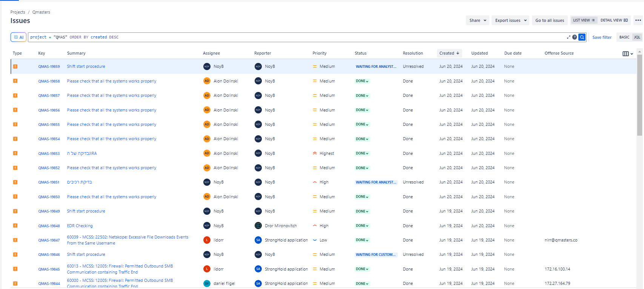Click daniel fligel avatar on QMAS-19844
This screenshot has width=644, height=289.
(207, 283)
